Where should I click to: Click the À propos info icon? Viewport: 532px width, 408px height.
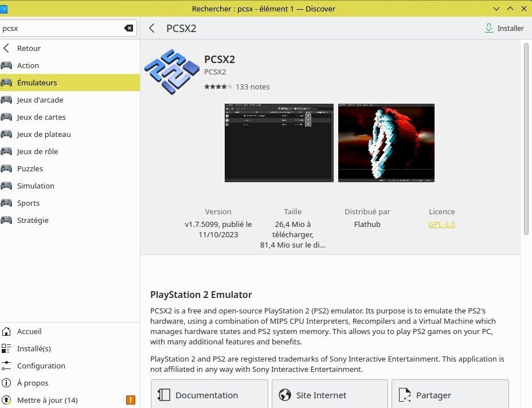pos(6,383)
